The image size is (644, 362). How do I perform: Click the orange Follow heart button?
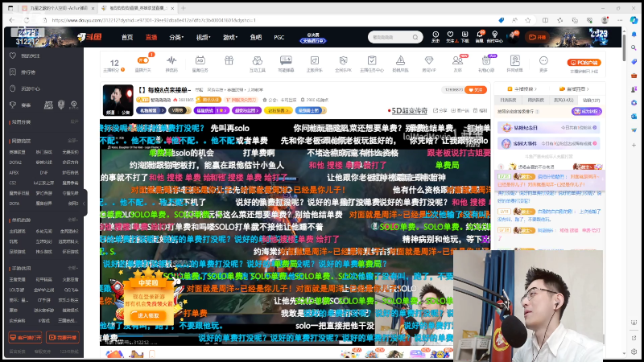[476, 89]
